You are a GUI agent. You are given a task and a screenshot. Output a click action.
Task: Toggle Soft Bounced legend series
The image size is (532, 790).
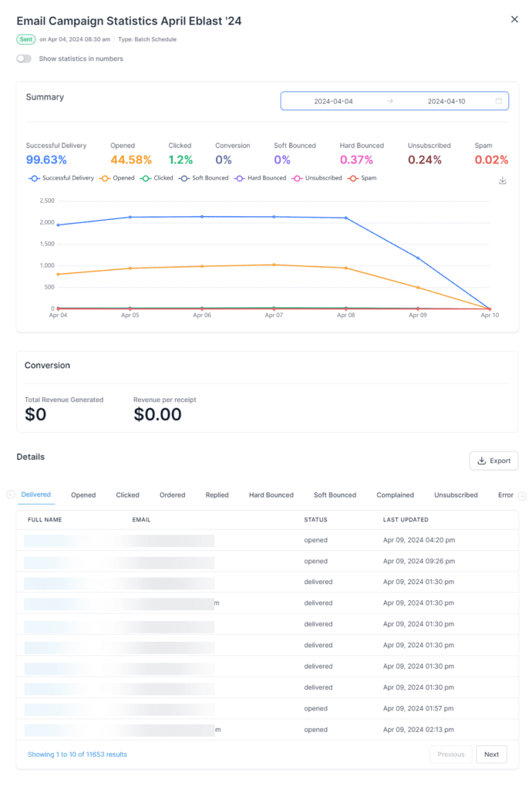[204, 178]
